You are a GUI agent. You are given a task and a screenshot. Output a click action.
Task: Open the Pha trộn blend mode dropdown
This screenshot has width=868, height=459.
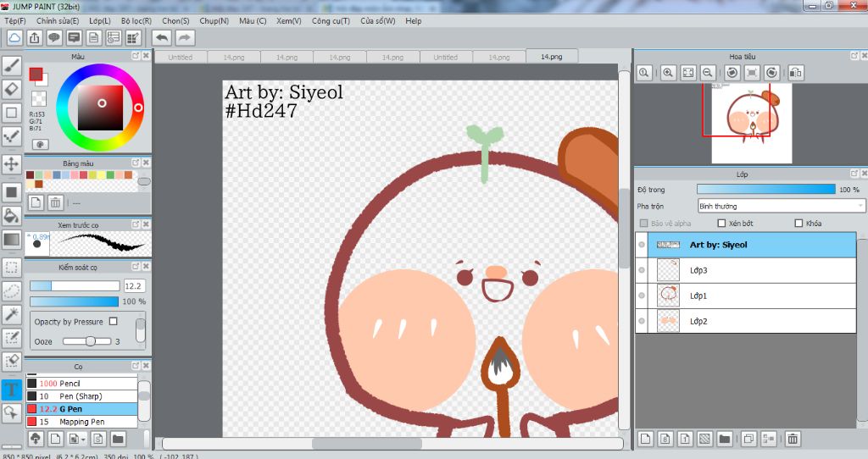(x=781, y=207)
